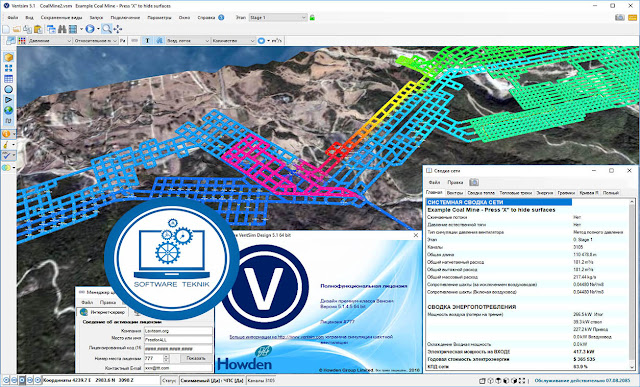The height and width of the screenshot is (387, 640).
Task: Click the Copy icon in main toolbar
Action: [27, 29]
